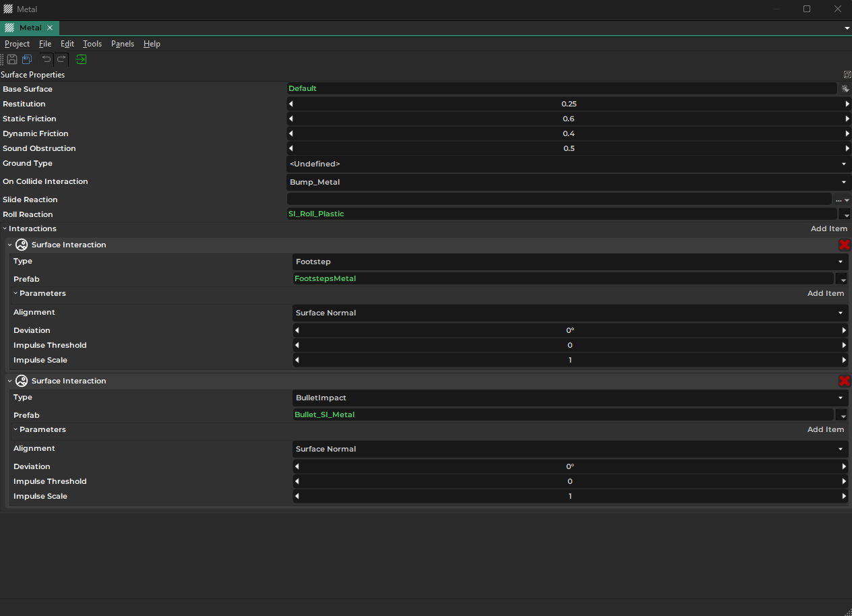Click the float panel icon beside Surface Properties
Screen dimensions: 852x616
click(847, 74)
